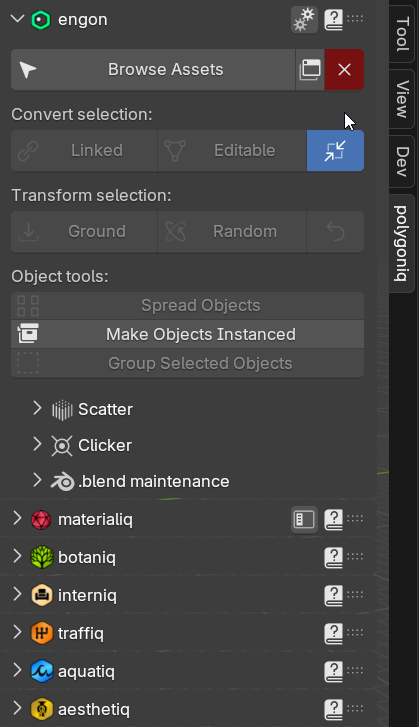The image size is (419, 727).
Task: Switch to the View sidebar tab
Action: (x=402, y=99)
